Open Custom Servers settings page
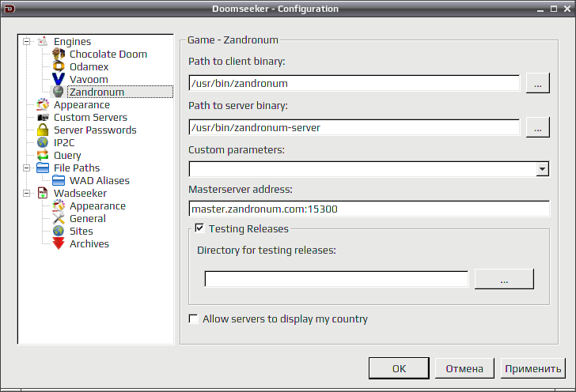 click(90, 118)
